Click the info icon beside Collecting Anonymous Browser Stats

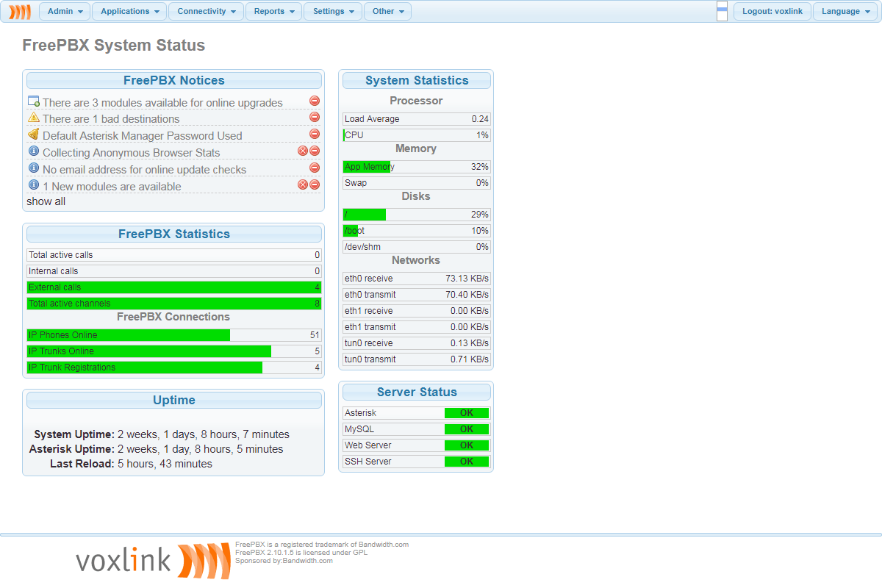pyautogui.click(x=33, y=151)
